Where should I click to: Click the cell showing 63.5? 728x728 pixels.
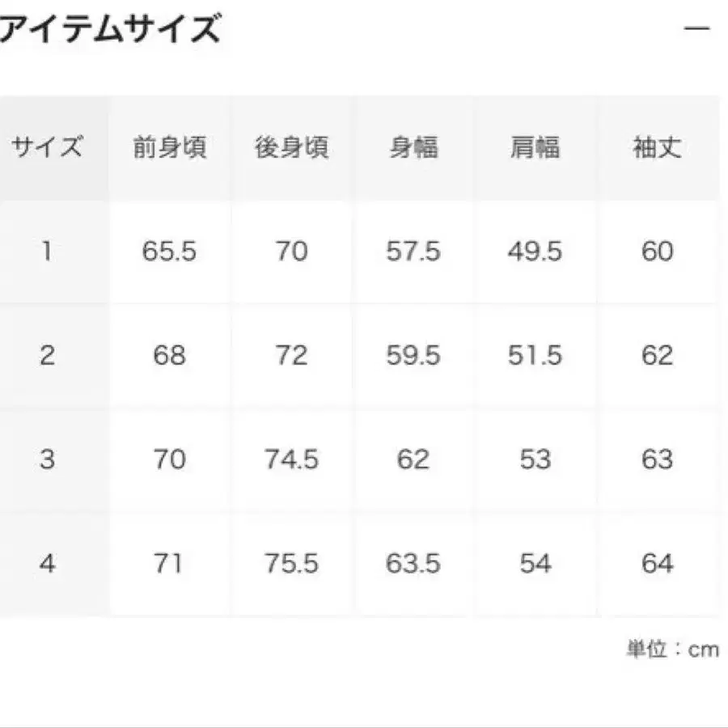coord(414,563)
